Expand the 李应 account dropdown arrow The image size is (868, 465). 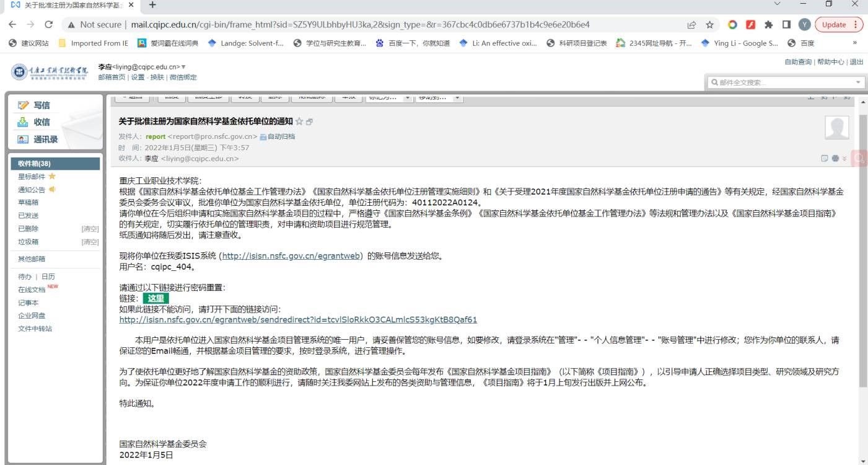183,67
